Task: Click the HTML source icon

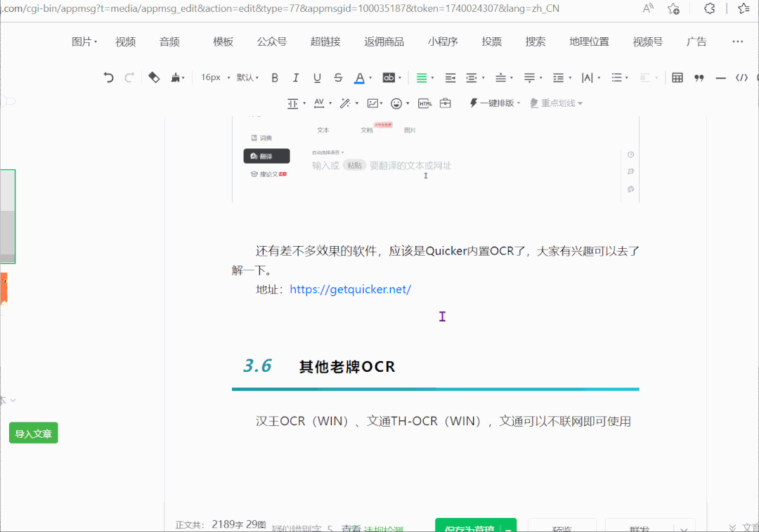Action: tap(424, 103)
